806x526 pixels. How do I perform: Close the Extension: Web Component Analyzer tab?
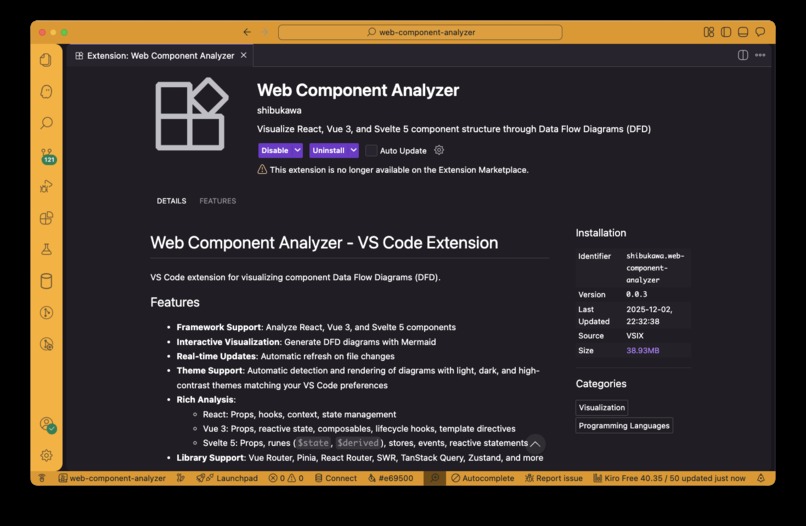coord(244,55)
